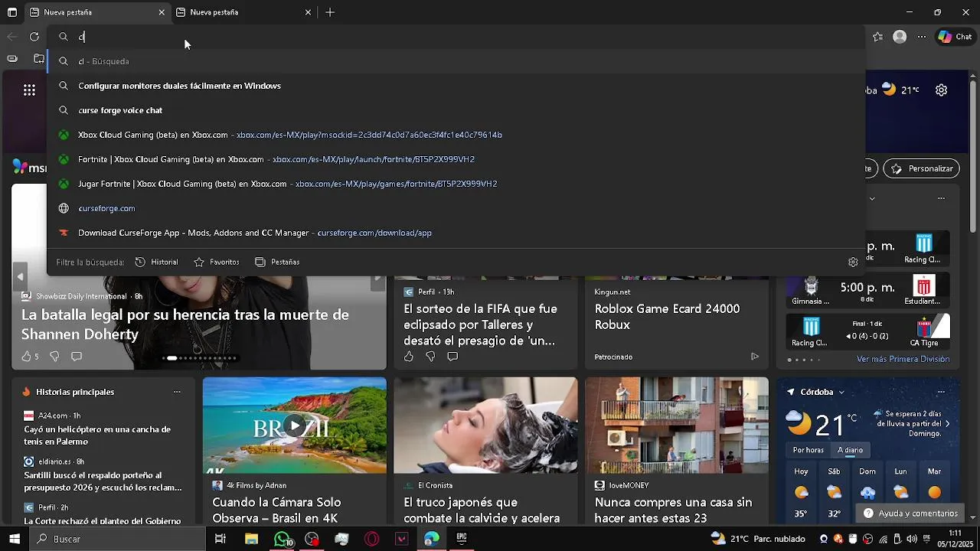Choose 'curse forge voice chat' suggestion
Screen dimensions: 980x551
click(x=456, y=110)
